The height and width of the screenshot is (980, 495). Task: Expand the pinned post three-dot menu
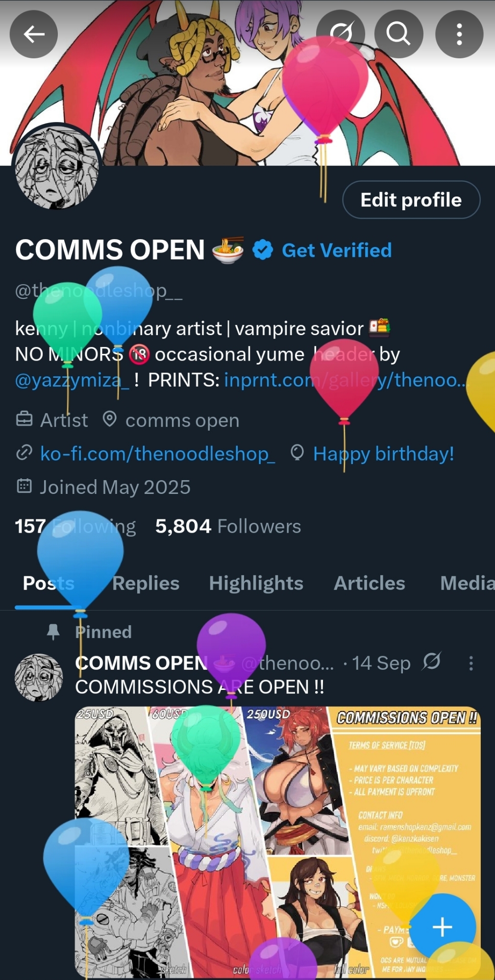point(471,663)
